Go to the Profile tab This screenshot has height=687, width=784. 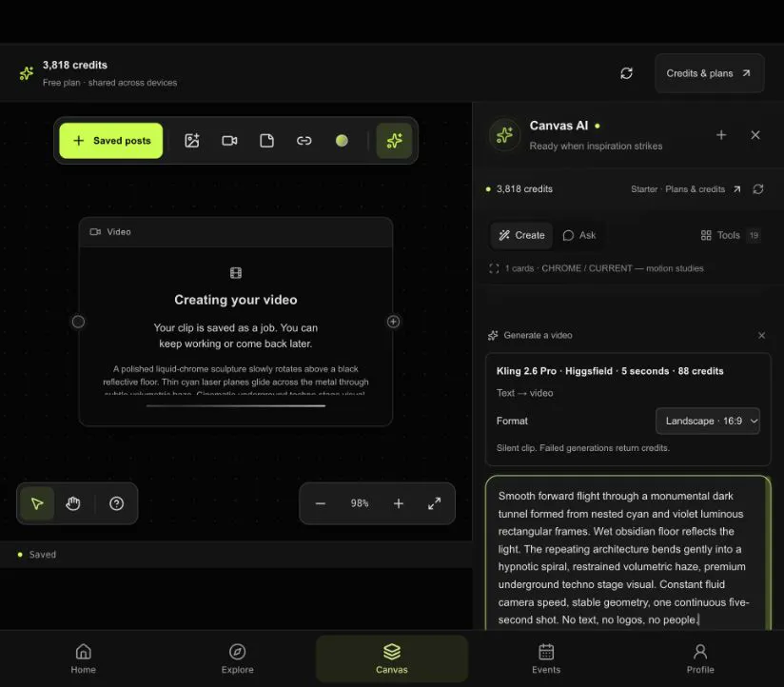point(700,659)
